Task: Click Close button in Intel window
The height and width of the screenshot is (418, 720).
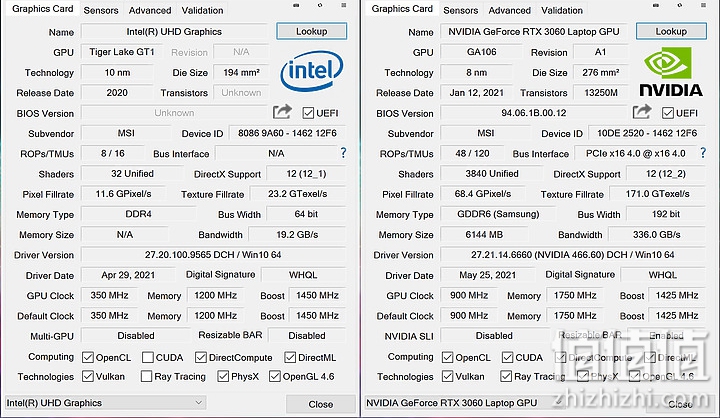Action: pos(321,404)
